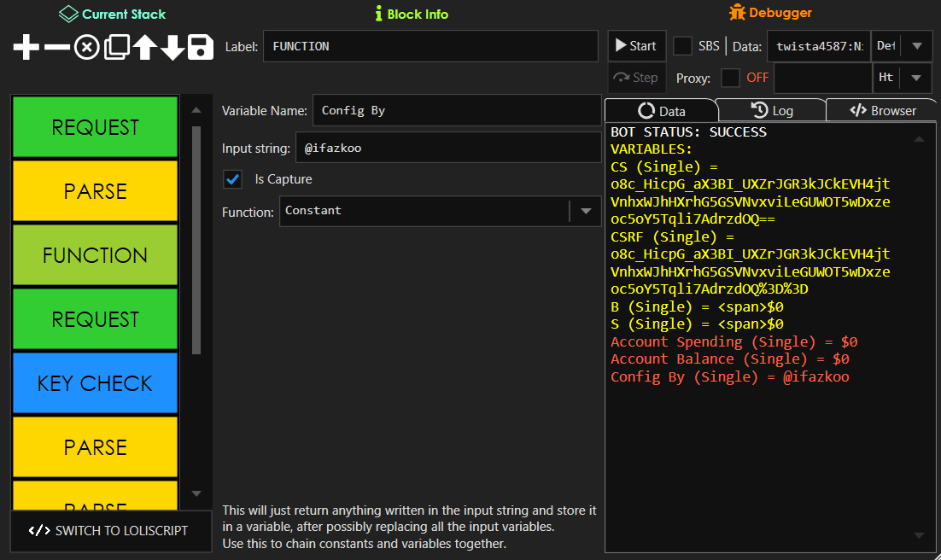Click the Input string field containing @ifazkoo

(x=448, y=147)
